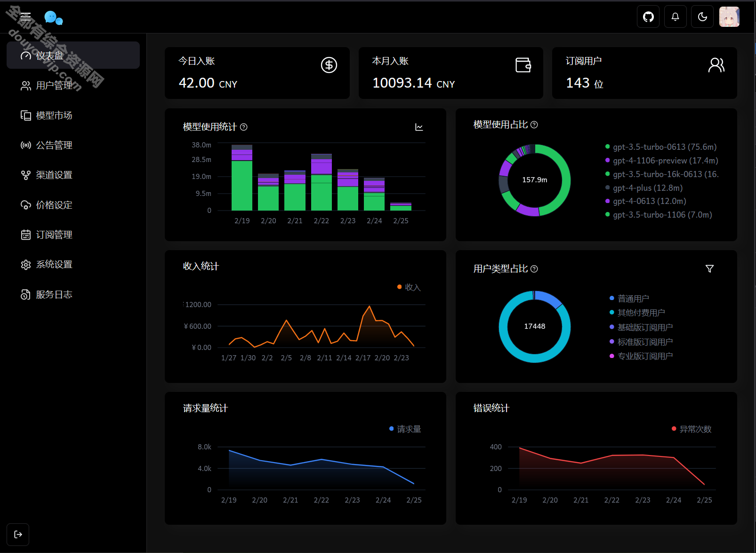The image size is (756, 553).
Task: Click the 收入统计 chart title
Action: 201,266
